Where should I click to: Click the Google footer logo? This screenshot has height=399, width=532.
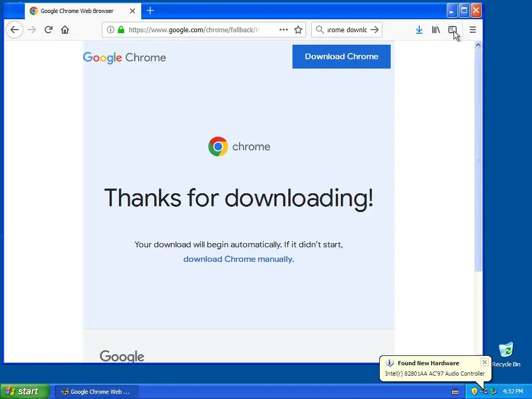coord(122,356)
